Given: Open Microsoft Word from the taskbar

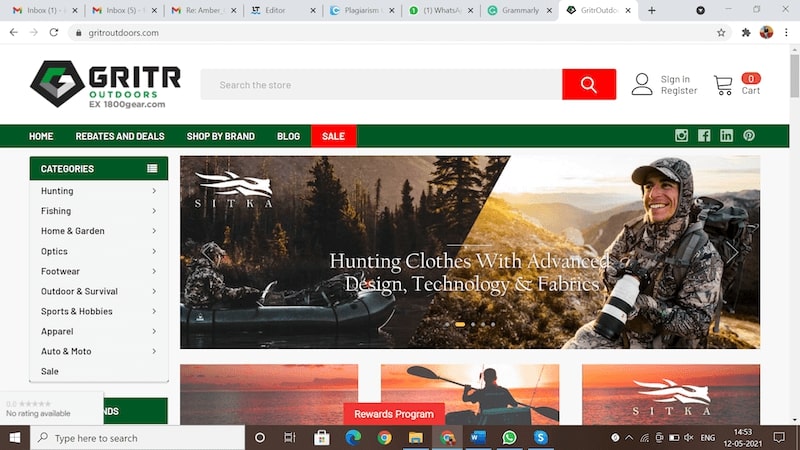Looking at the screenshot, I should point(478,438).
